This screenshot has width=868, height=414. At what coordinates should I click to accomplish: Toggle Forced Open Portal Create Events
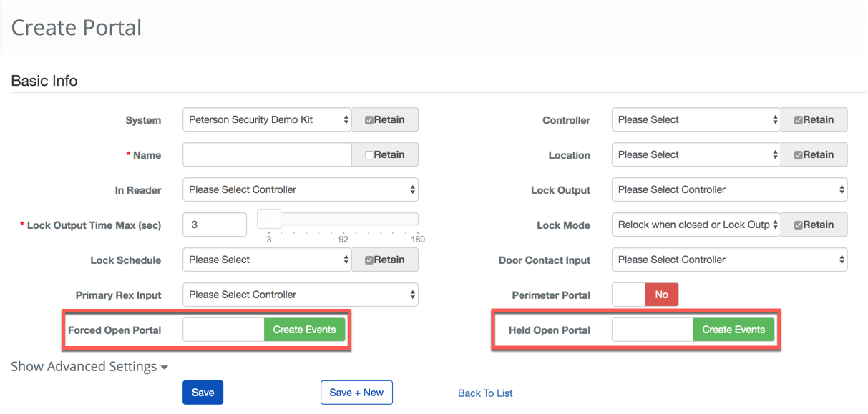click(264, 330)
